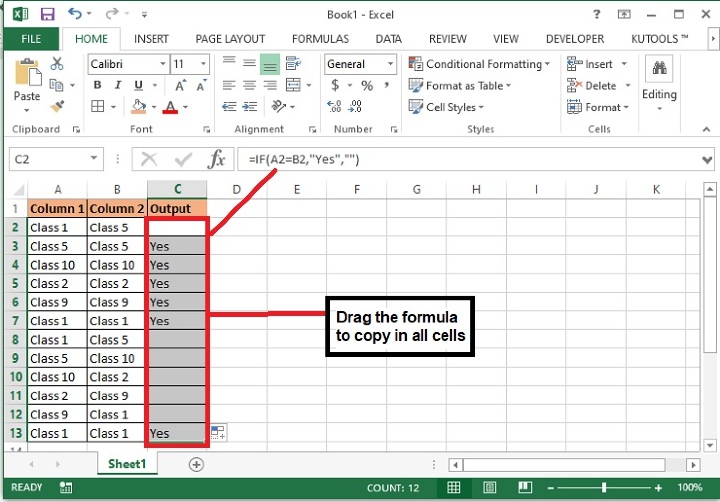The height and width of the screenshot is (502, 720).
Task: Click the Copy icon in Clipboard group
Action: point(56,85)
